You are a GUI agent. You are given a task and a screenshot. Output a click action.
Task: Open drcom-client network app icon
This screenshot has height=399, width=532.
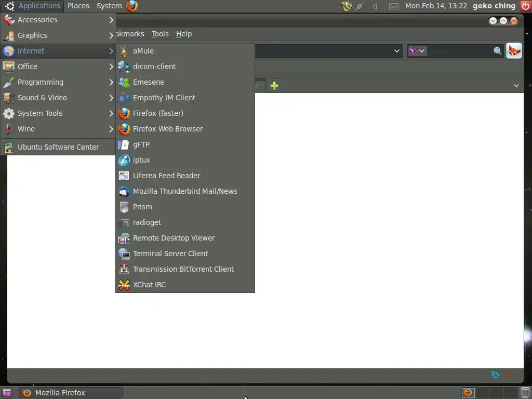124,67
